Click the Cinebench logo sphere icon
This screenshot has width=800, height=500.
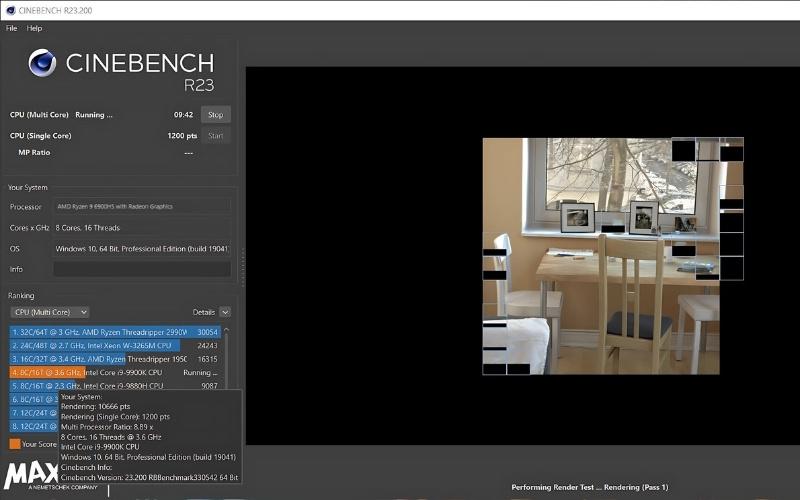(42, 63)
